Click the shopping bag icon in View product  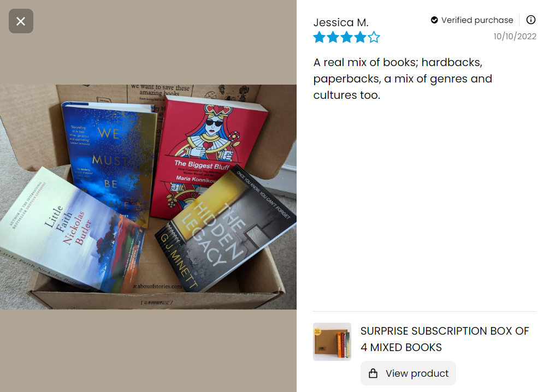tap(373, 373)
